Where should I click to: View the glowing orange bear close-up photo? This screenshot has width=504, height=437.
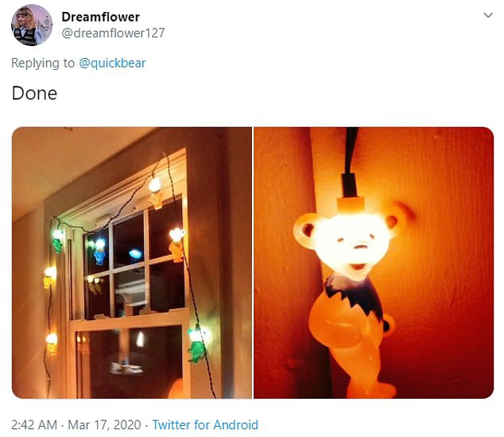(x=374, y=263)
